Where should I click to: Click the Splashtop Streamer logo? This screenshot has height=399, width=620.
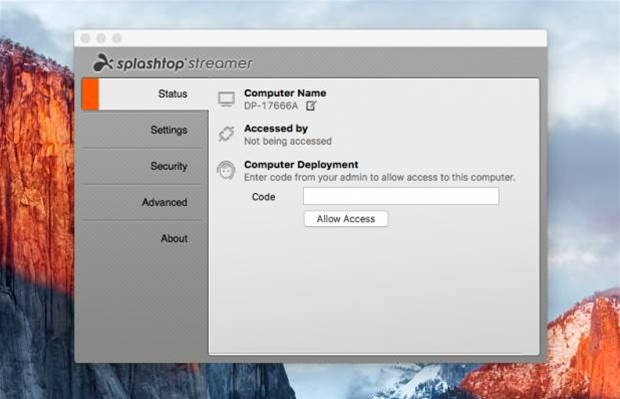172,63
